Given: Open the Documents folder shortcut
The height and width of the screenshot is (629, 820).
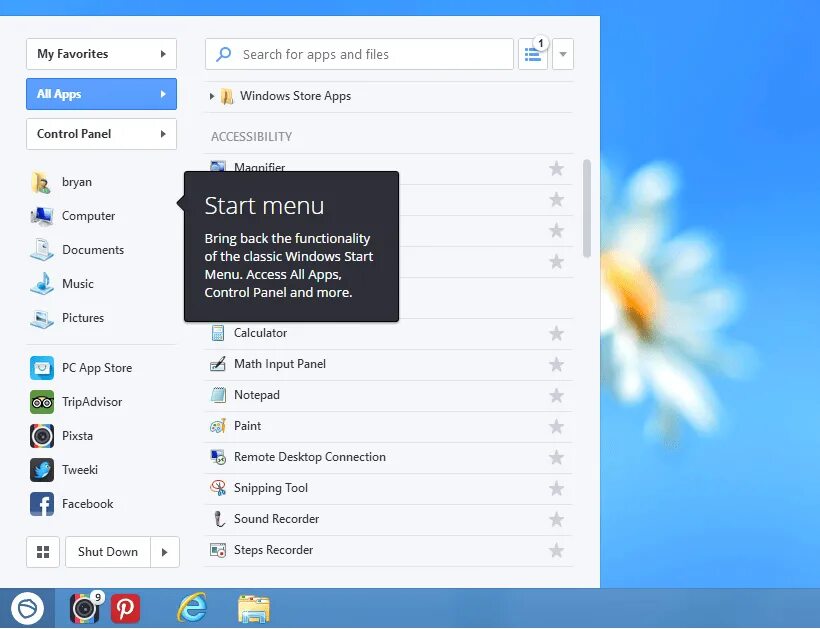Looking at the screenshot, I should (77, 250).
